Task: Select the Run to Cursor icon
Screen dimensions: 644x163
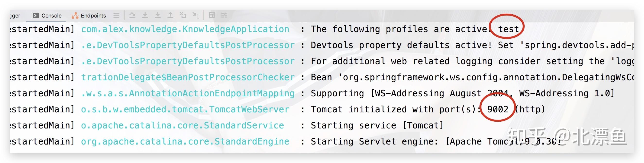Action: pos(196,16)
